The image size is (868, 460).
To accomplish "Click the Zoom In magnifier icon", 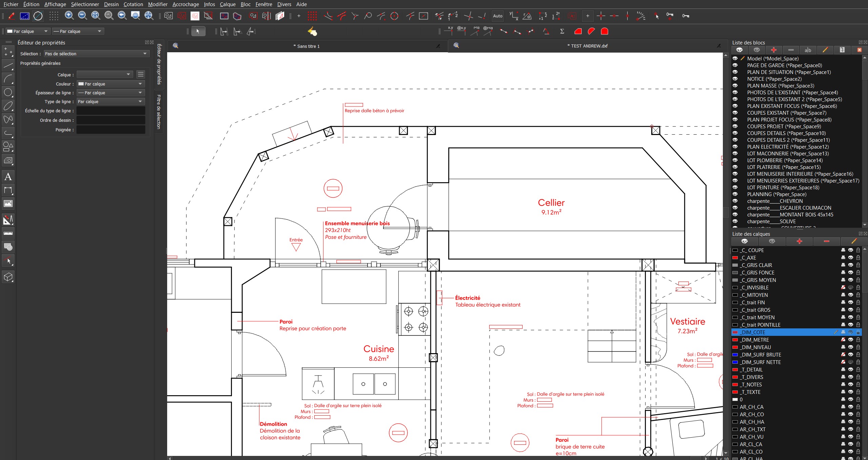I will click(x=69, y=16).
